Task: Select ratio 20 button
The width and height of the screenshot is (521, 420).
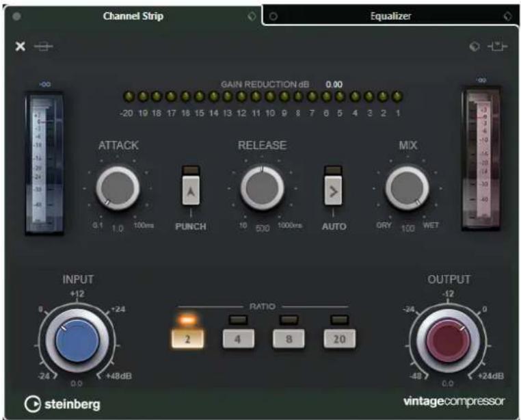Action: coord(340,339)
